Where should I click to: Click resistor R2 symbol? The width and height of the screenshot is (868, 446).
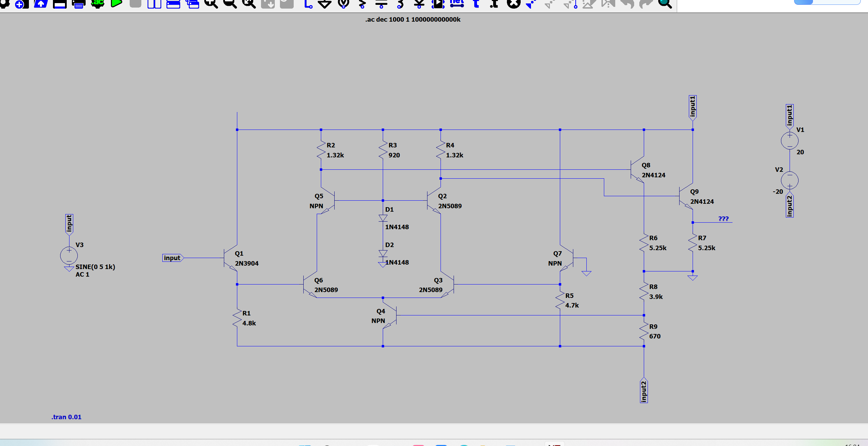[321, 150]
